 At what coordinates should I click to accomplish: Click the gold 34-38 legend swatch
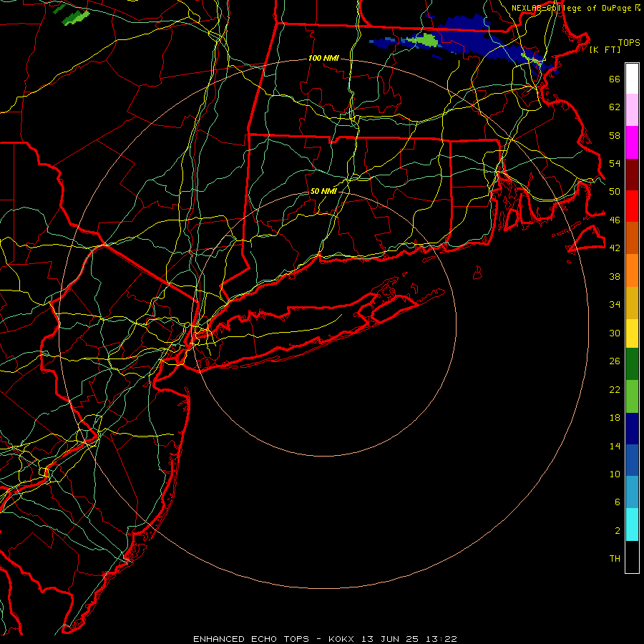[x=632, y=303]
